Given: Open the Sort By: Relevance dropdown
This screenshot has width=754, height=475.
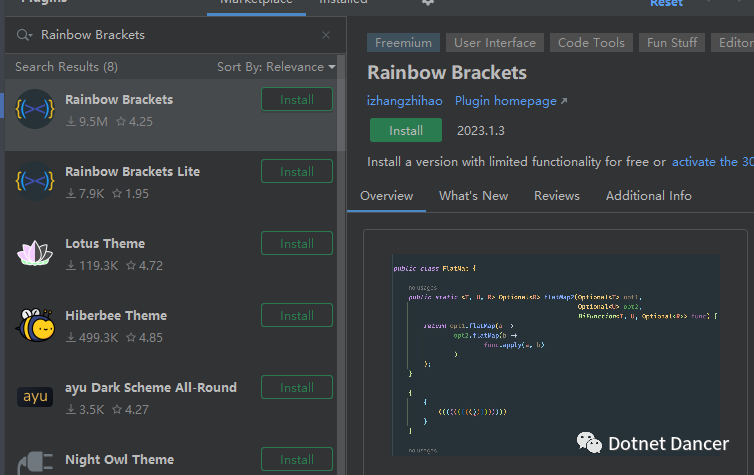Looking at the screenshot, I should (276, 67).
